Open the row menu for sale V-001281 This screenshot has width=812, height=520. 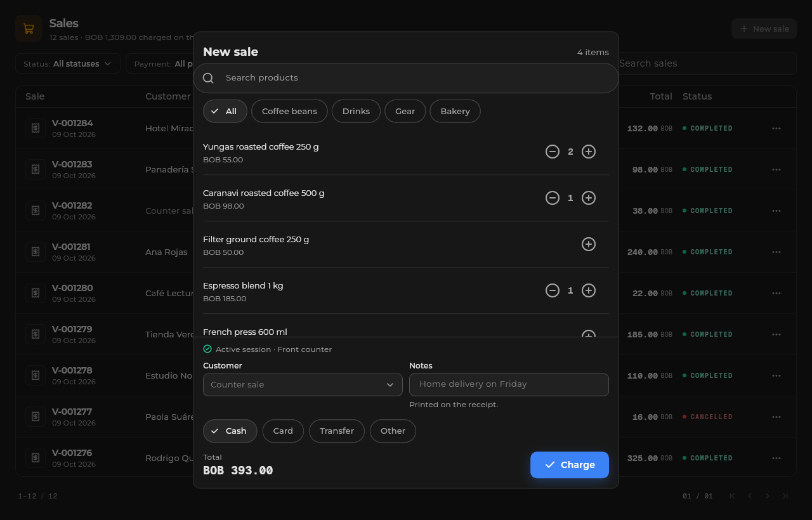click(x=776, y=252)
